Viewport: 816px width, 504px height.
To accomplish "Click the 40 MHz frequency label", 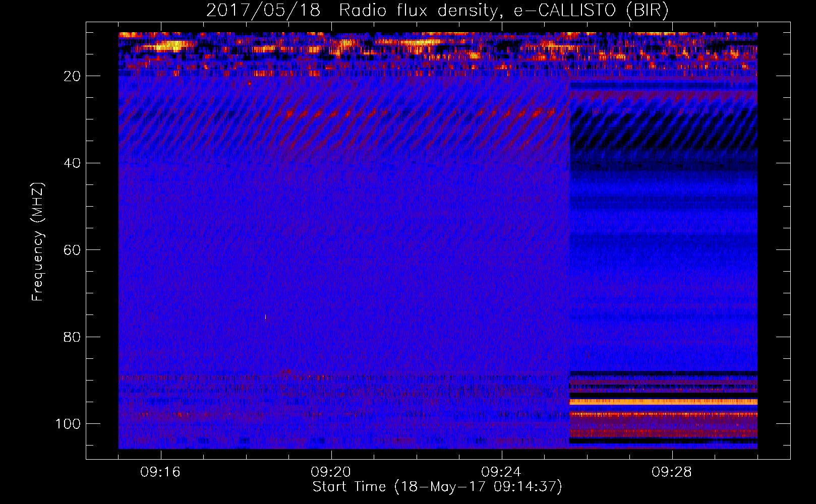I will click(72, 163).
